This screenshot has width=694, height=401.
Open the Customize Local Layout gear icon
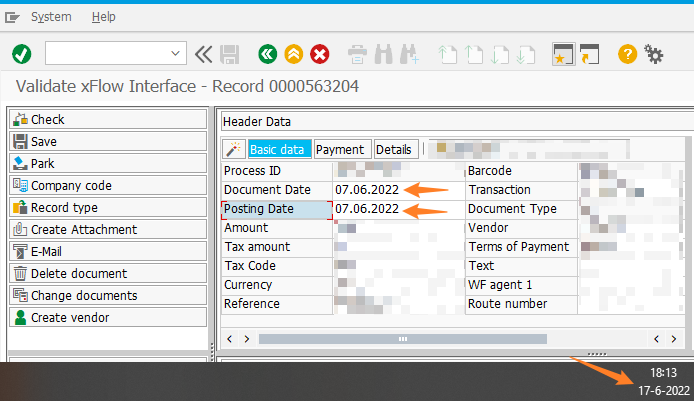tap(654, 53)
